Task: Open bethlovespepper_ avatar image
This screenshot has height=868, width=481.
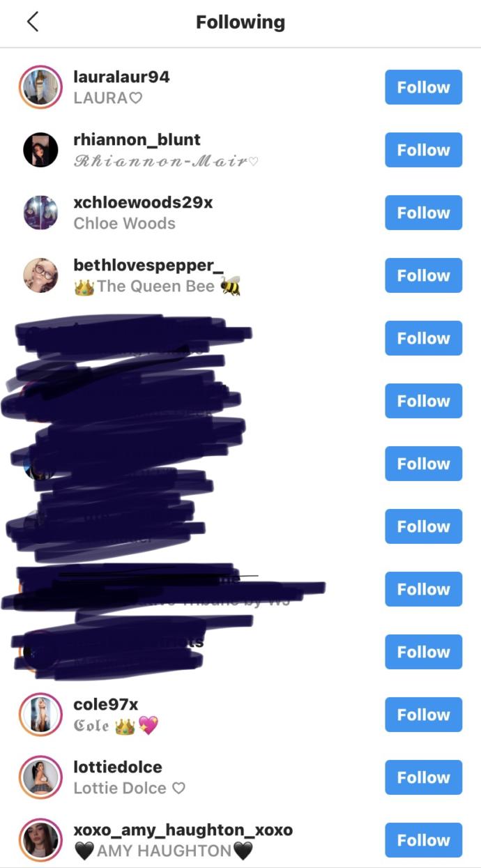Action: coord(40,275)
